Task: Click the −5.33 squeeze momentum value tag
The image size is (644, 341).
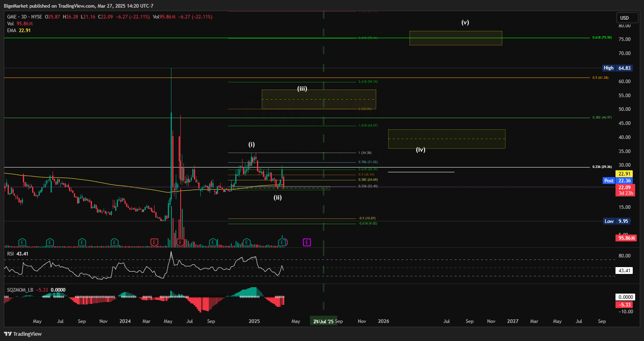Action: [625, 305]
